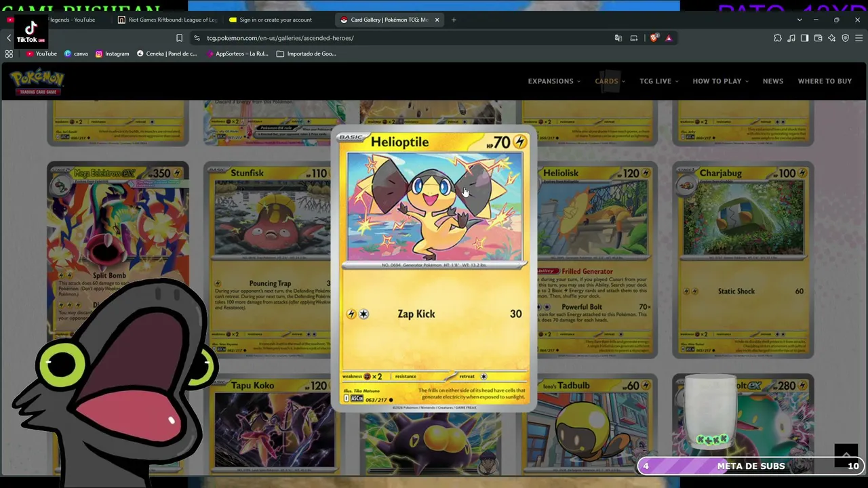The width and height of the screenshot is (868, 488).
Task: Click the scroll-to-top arrow button
Action: point(846,455)
